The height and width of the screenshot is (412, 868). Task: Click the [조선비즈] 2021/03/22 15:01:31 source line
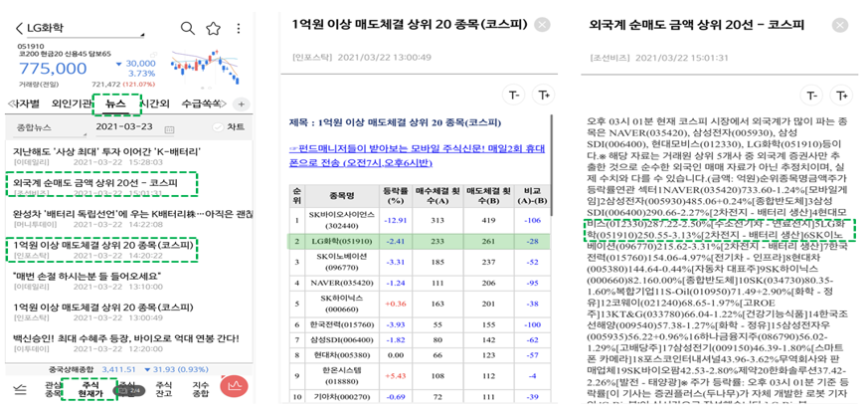coord(660,58)
